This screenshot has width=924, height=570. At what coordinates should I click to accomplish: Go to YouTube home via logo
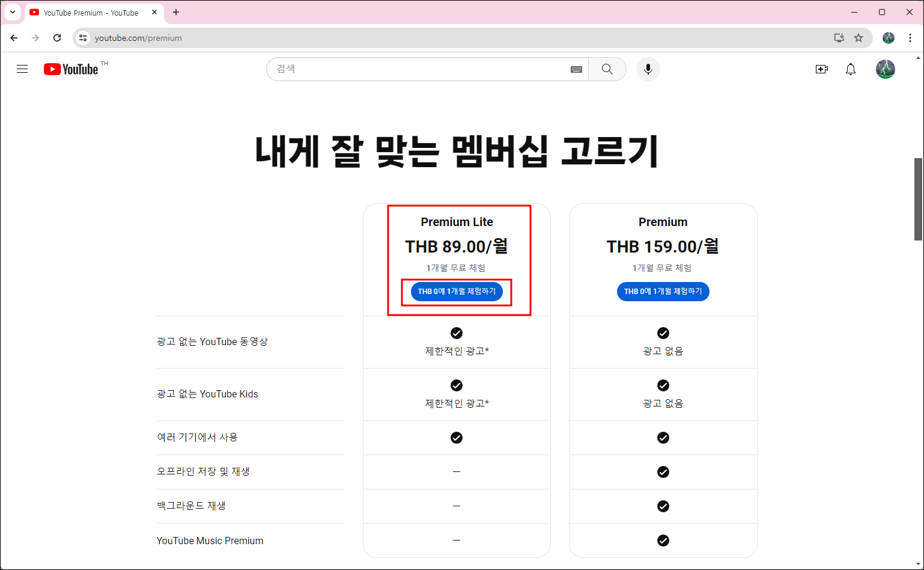point(71,69)
